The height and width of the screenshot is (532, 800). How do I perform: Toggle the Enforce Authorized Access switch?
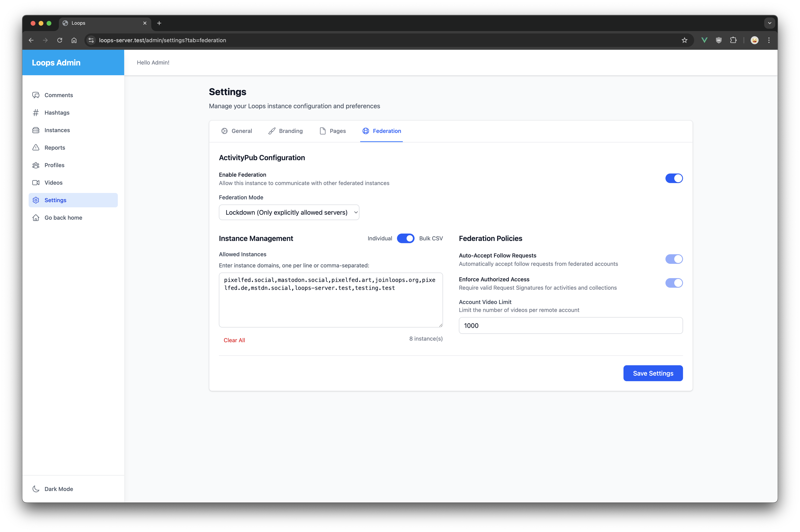coord(674,283)
